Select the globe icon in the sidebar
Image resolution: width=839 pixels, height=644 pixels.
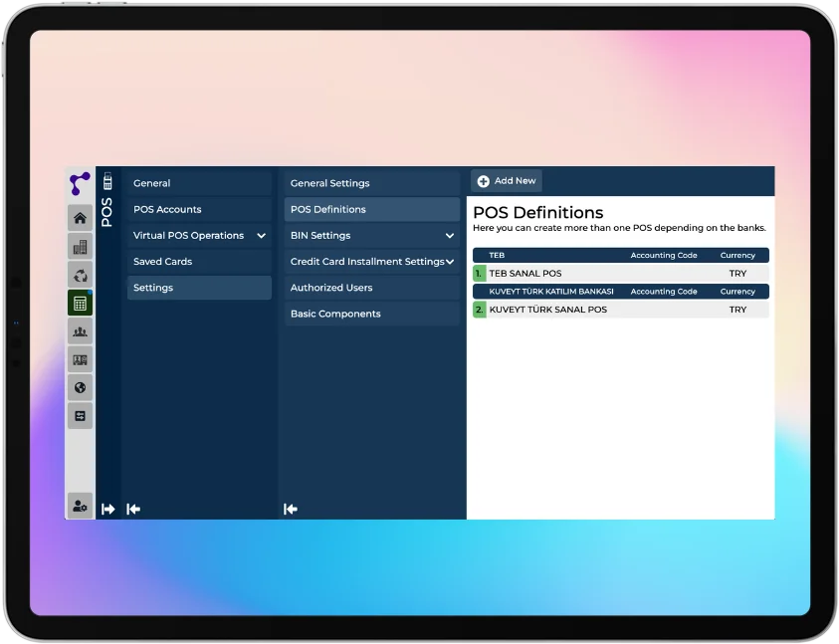click(x=80, y=387)
